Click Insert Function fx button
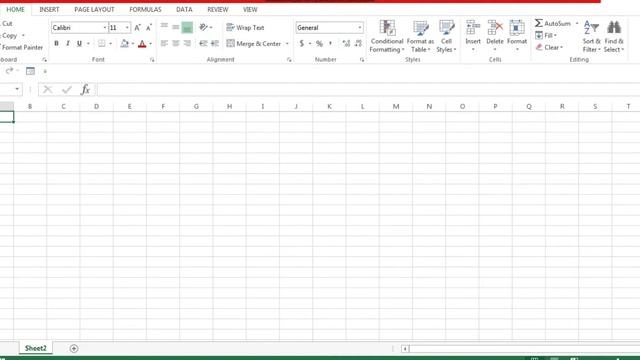This screenshot has width=640, height=360. click(85, 89)
